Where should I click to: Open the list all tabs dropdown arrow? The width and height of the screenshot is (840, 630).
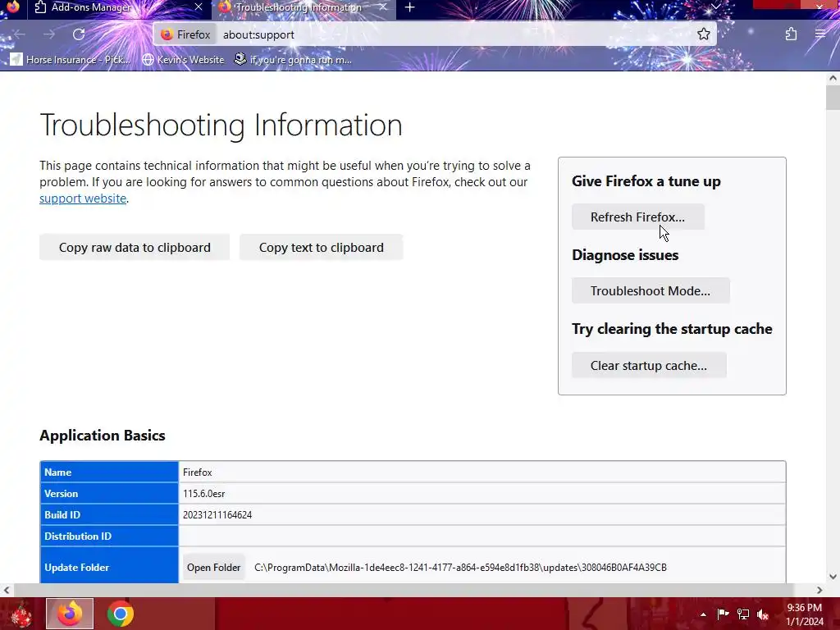715,7
